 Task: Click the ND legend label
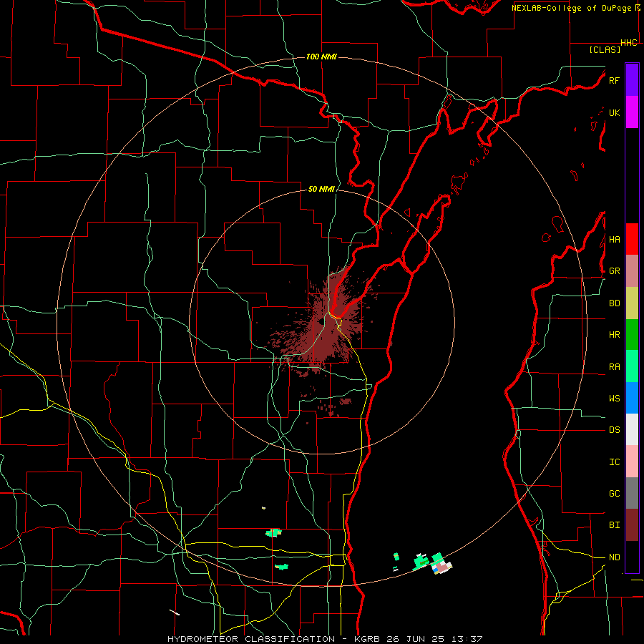point(614,557)
